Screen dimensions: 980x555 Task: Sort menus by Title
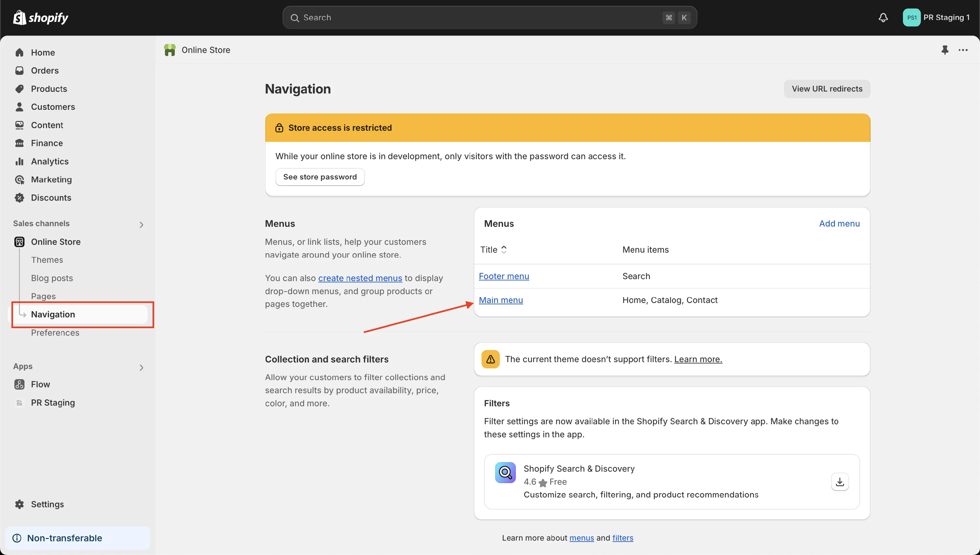tap(494, 250)
